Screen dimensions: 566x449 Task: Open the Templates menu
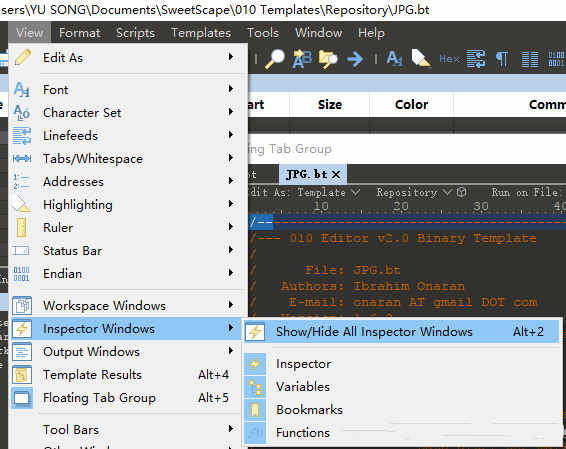pos(201,33)
